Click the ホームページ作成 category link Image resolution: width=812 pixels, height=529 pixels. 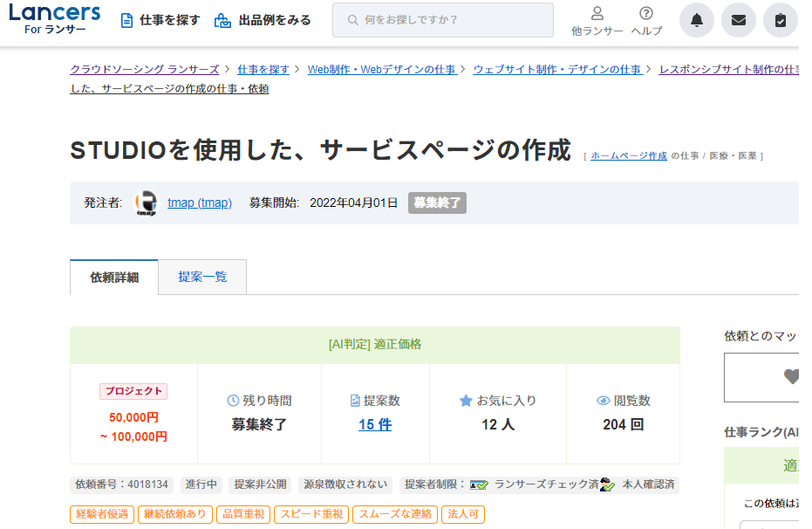[628, 155]
